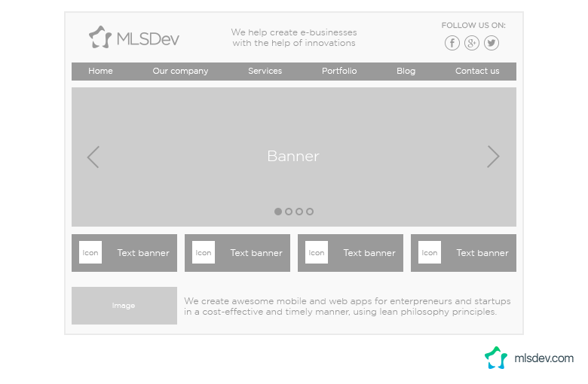The image size is (588, 384).
Task: Click the MLSDev wordmark text in header
Action: tap(148, 39)
